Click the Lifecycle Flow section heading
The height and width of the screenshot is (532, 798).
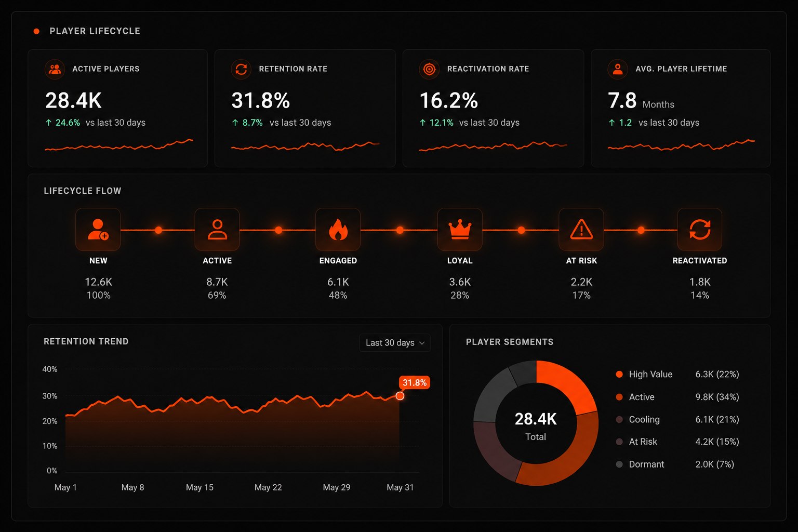point(83,191)
